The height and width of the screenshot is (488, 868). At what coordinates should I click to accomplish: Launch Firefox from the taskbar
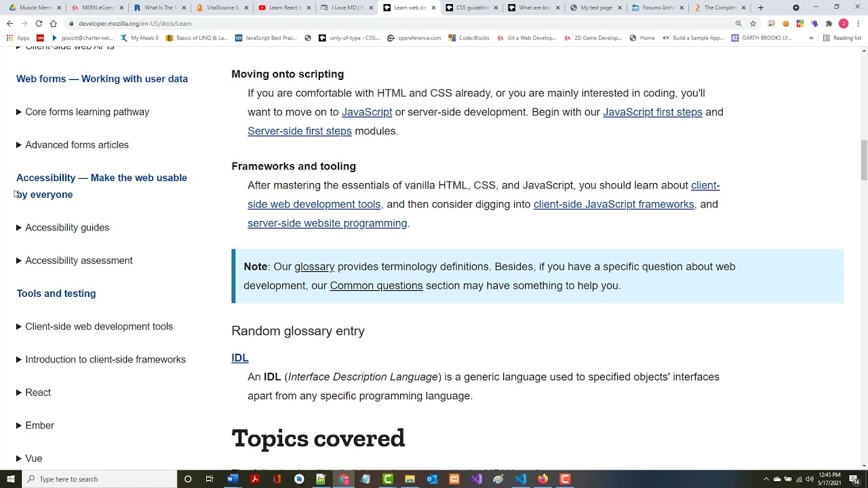click(542, 479)
